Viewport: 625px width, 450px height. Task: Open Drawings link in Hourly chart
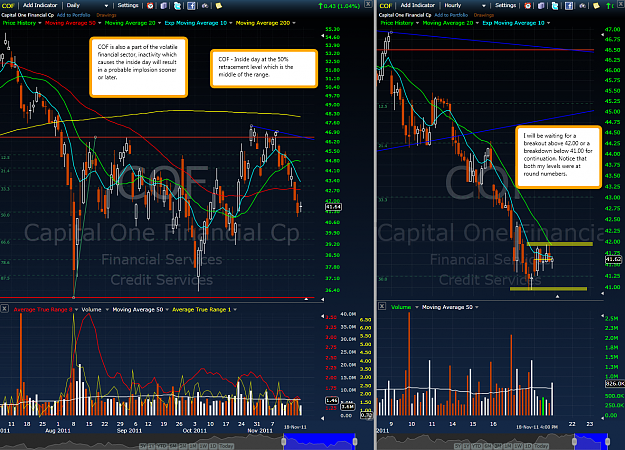[x=483, y=15]
